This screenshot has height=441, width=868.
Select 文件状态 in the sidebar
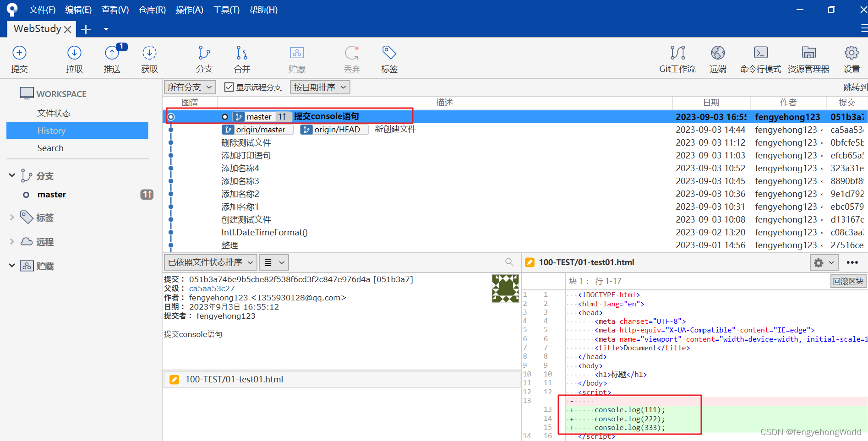[54, 113]
